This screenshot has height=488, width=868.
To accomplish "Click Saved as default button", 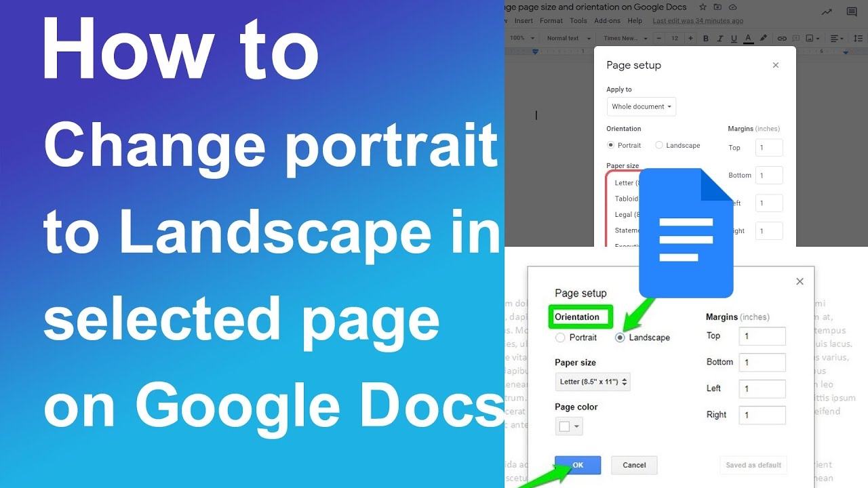I will point(753,465).
